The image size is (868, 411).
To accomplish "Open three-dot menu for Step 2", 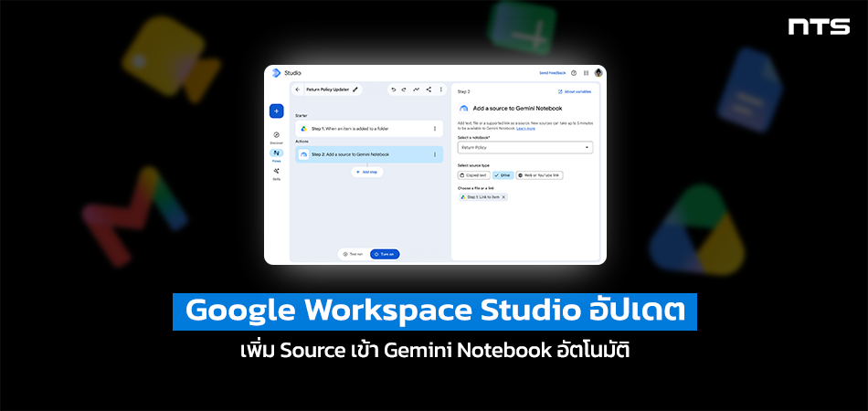I will (x=435, y=154).
